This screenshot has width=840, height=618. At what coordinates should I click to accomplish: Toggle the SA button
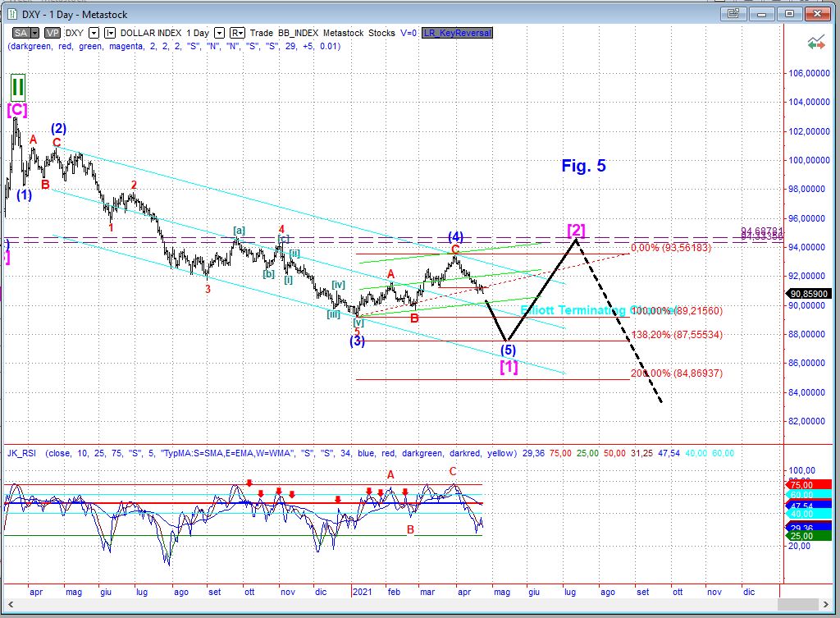pyautogui.click(x=20, y=33)
